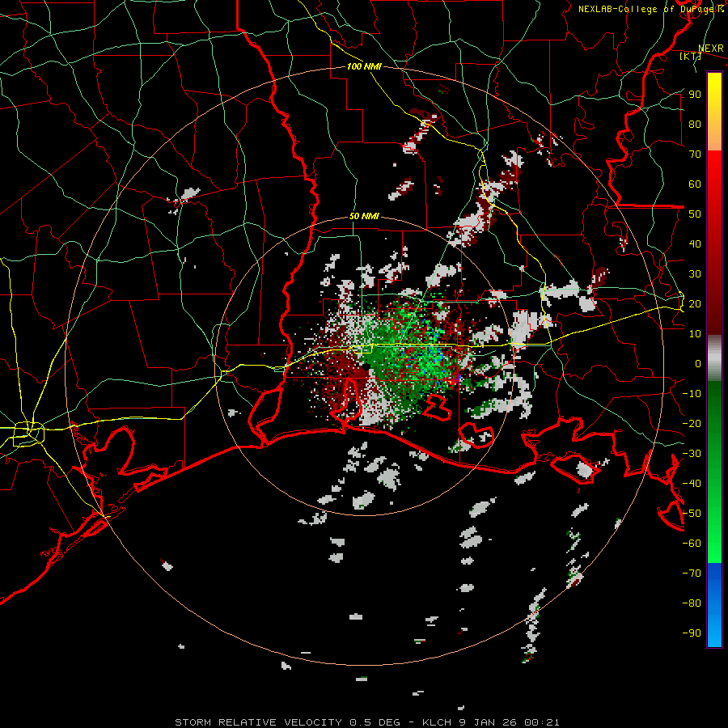
Task: Select the 10 value on velocity scale
Action: click(x=695, y=334)
